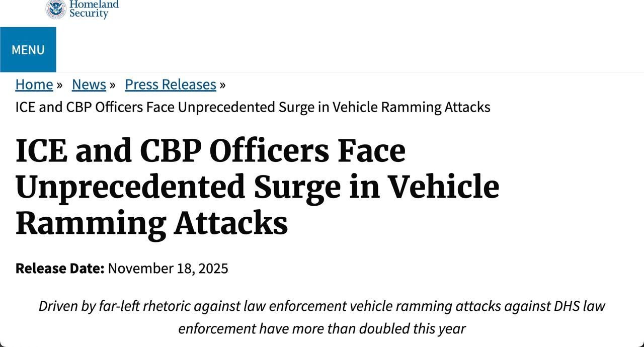This screenshot has width=644, height=347.
Task: Click the date November 18, 2025
Action: click(168, 269)
